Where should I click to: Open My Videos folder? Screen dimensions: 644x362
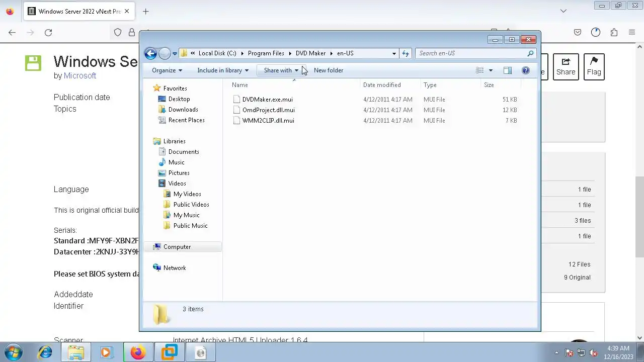(x=187, y=194)
